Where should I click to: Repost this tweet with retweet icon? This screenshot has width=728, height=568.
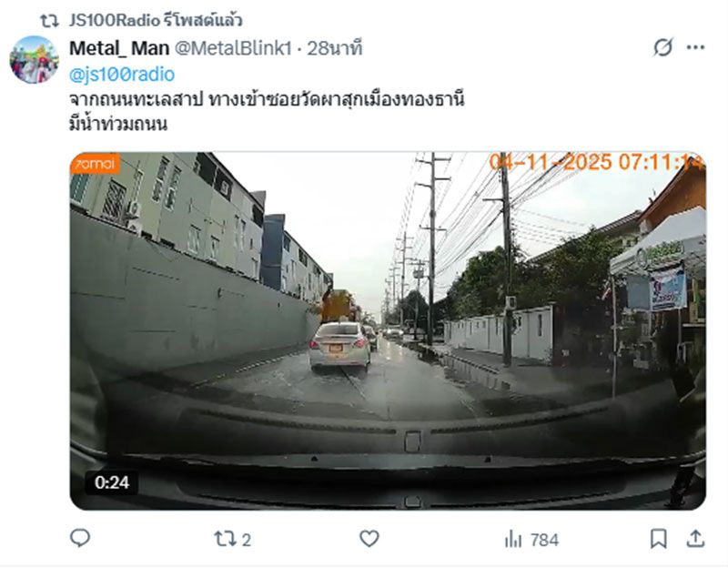[x=225, y=539]
